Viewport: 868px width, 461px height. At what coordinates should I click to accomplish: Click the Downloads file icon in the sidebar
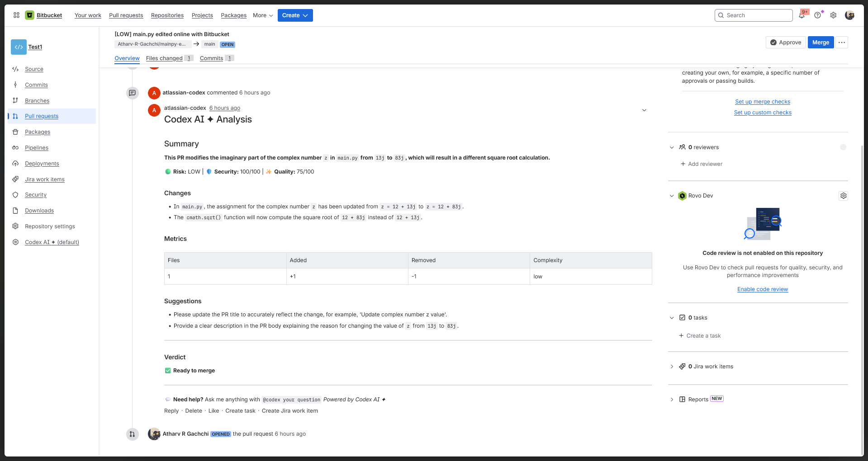click(x=15, y=211)
